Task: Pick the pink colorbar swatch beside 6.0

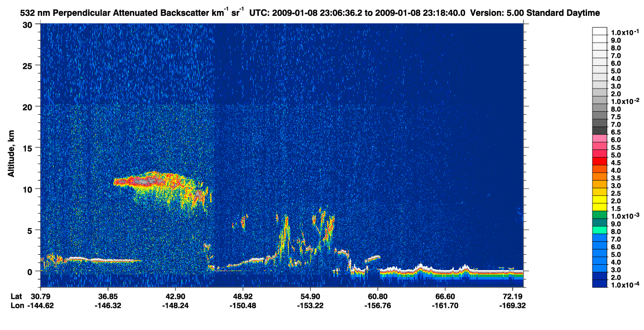Action: point(599,138)
